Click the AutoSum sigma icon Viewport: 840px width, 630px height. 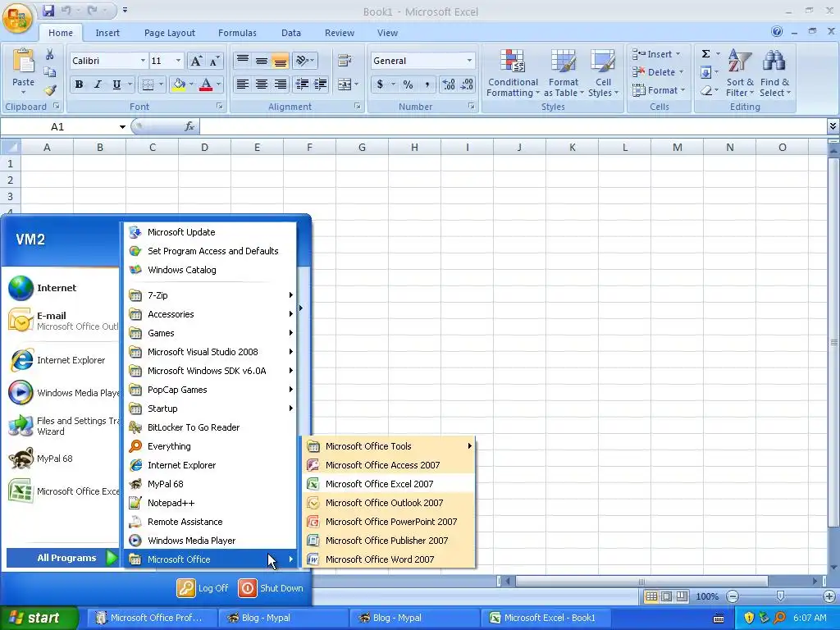pyautogui.click(x=706, y=53)
